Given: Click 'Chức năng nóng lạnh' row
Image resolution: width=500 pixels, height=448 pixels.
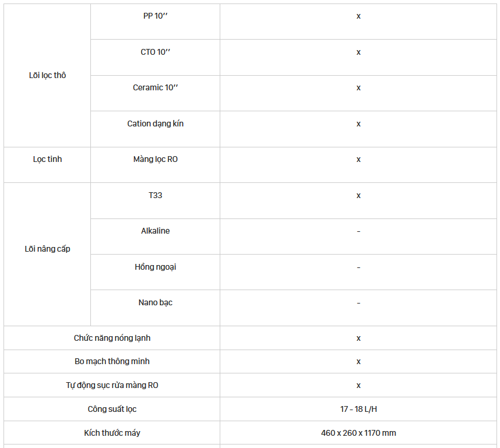Looking at the screenshot, I should point(250,338).
